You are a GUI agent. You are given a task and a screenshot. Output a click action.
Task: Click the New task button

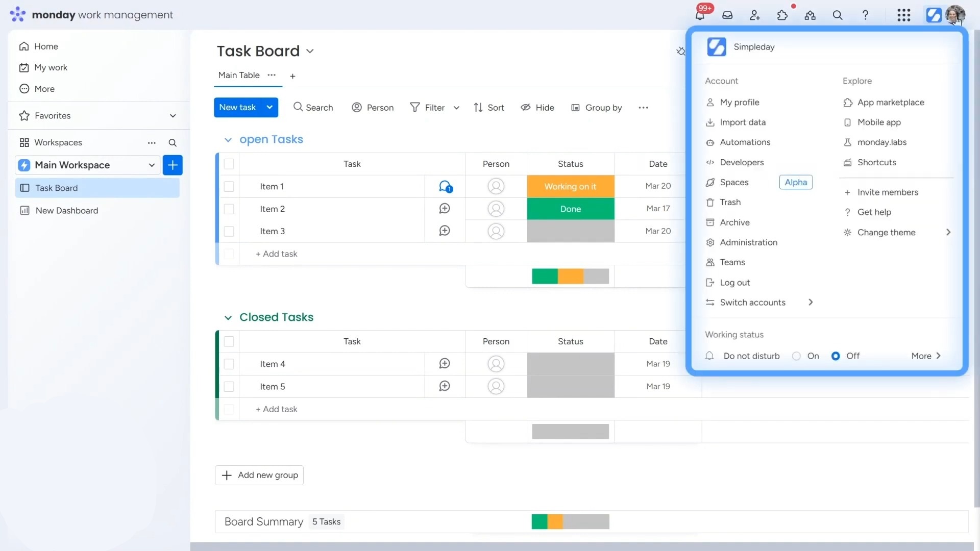pos(237,107)
